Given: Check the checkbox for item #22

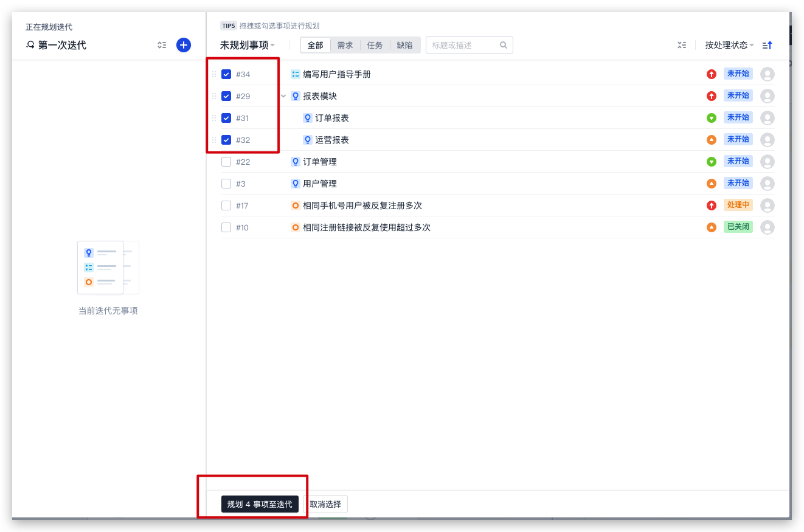Looking at the screenshot, I should (x=226, y=162).
